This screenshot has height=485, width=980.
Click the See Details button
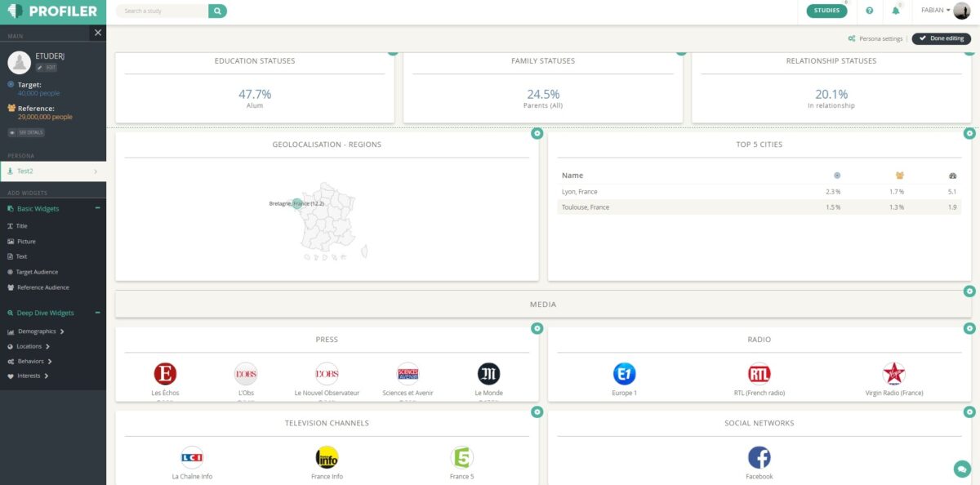(26, 132)
